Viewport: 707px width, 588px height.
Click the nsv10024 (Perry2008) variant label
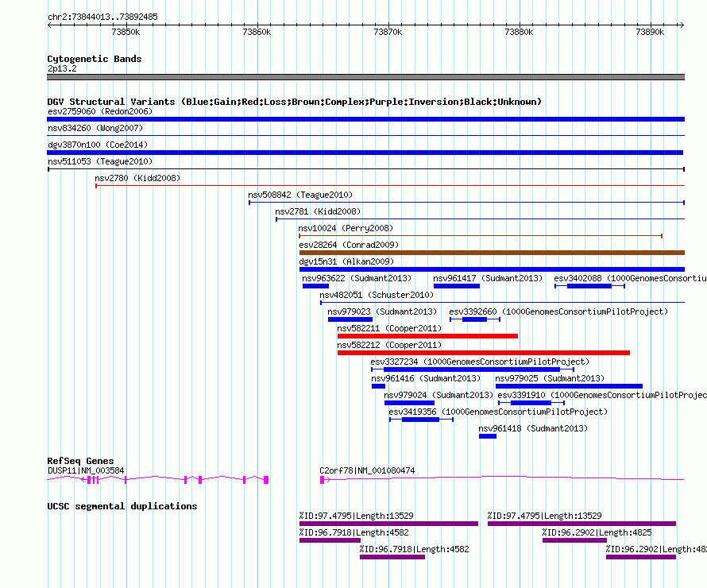pyautogui.click(x=346, y=228)
